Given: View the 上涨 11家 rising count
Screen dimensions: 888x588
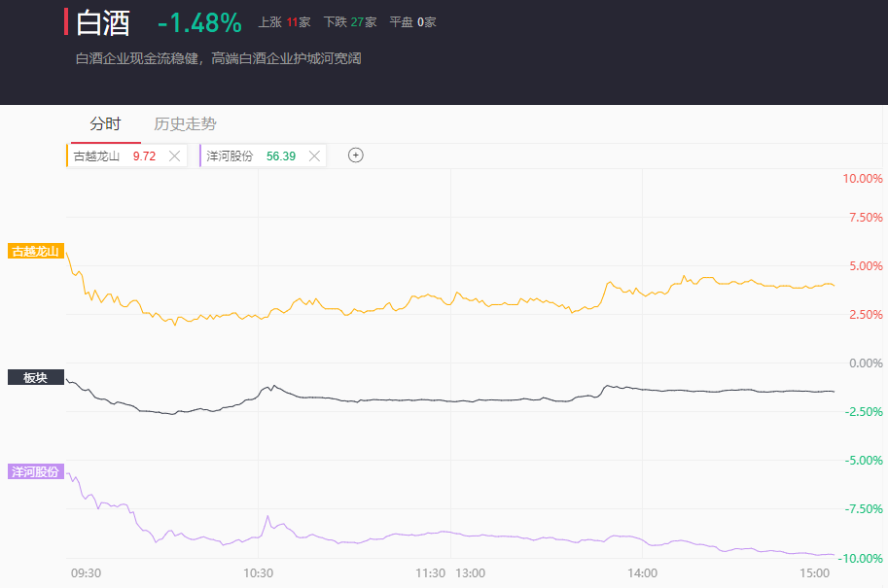Looking at the screenshot, I should 284,21.
